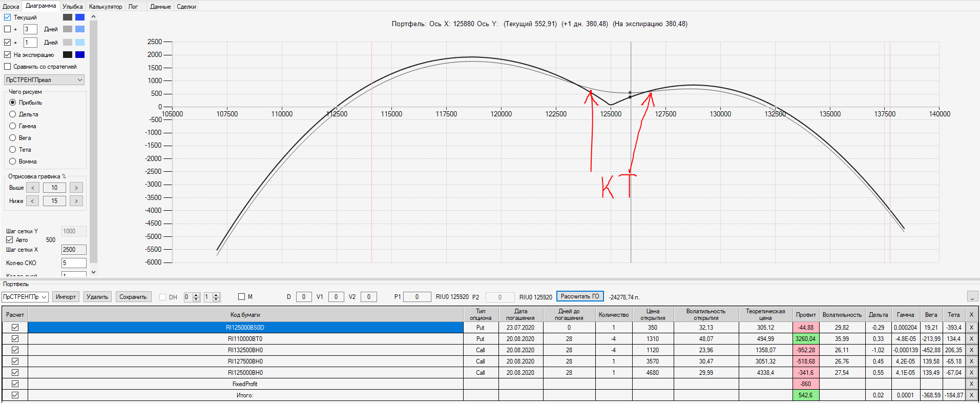The width and height of the screenshot is (980, 403).
Task: Toggle the Текущий curve checkbox
Action: [x=8, y=17]
